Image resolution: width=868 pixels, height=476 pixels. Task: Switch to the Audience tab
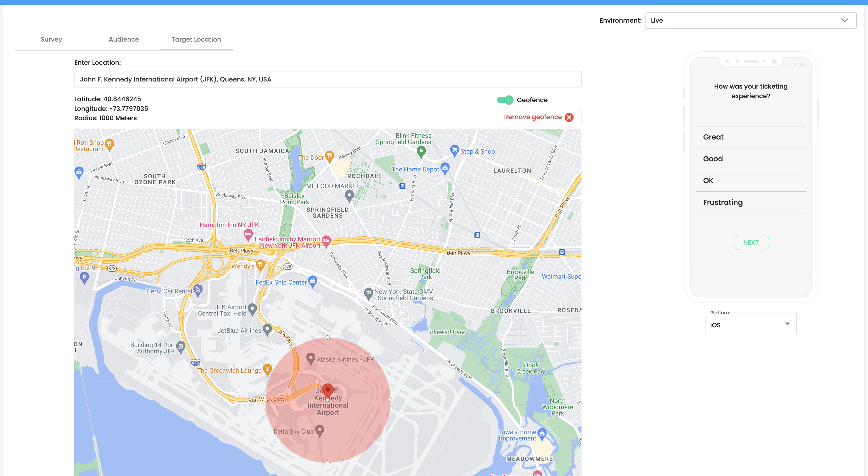pos(124,39)
